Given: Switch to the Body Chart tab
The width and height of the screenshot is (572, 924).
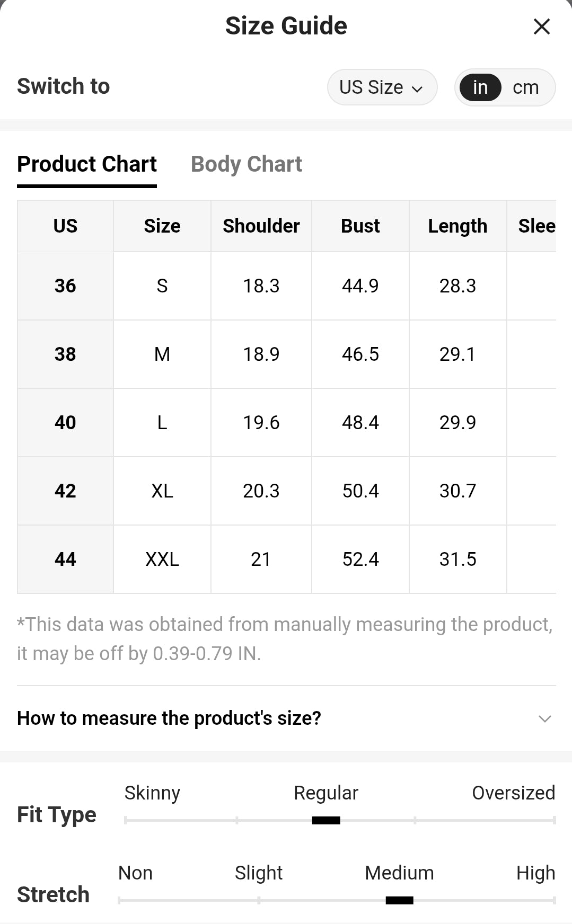Looking at the screenshot, I should click(247, 164).
